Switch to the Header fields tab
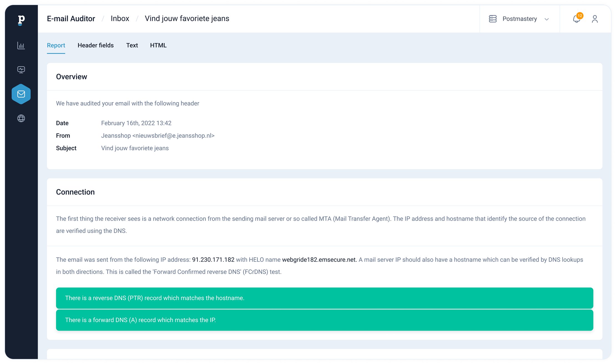 95,45
